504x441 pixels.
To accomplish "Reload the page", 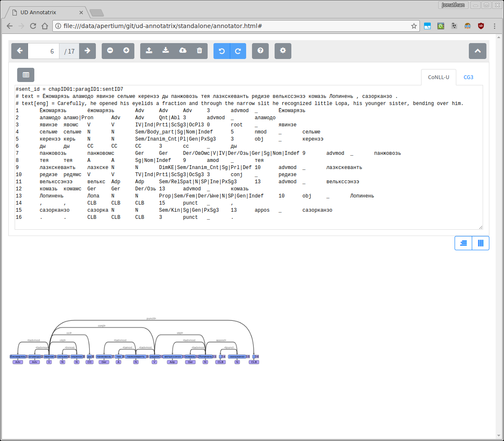I will (x=33, y=26).
